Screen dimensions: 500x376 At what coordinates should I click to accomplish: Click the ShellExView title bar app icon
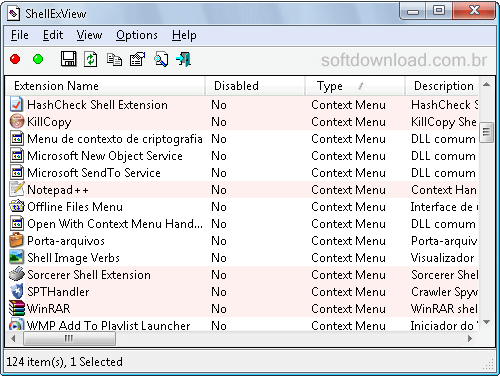coord(14,14)
